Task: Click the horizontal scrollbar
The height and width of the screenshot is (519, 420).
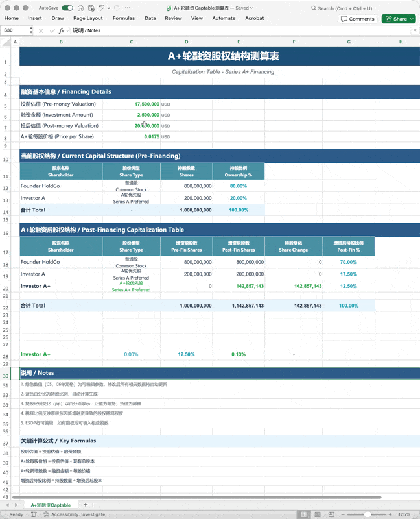Action: pyautogui.click(x=197, y=497)
